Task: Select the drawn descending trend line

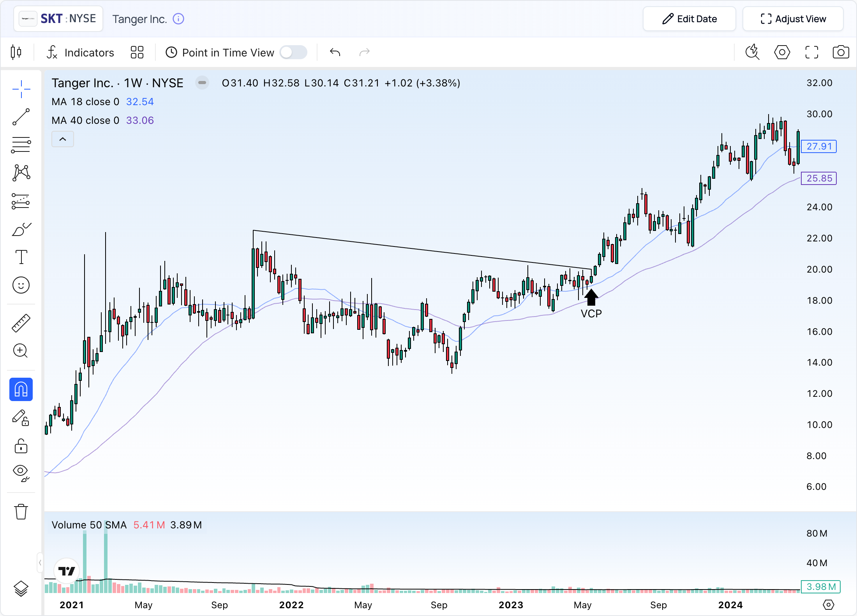Action: pos(422,250)
